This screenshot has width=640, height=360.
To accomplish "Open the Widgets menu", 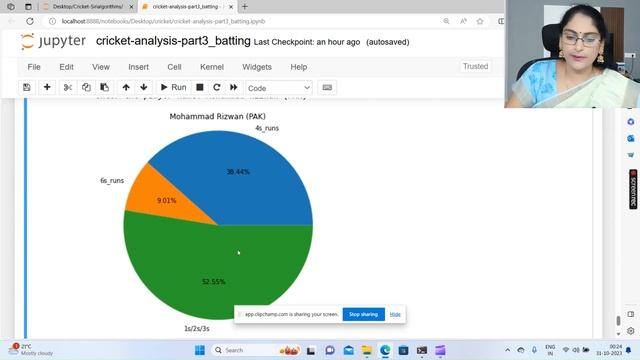I will coord(257,67).
